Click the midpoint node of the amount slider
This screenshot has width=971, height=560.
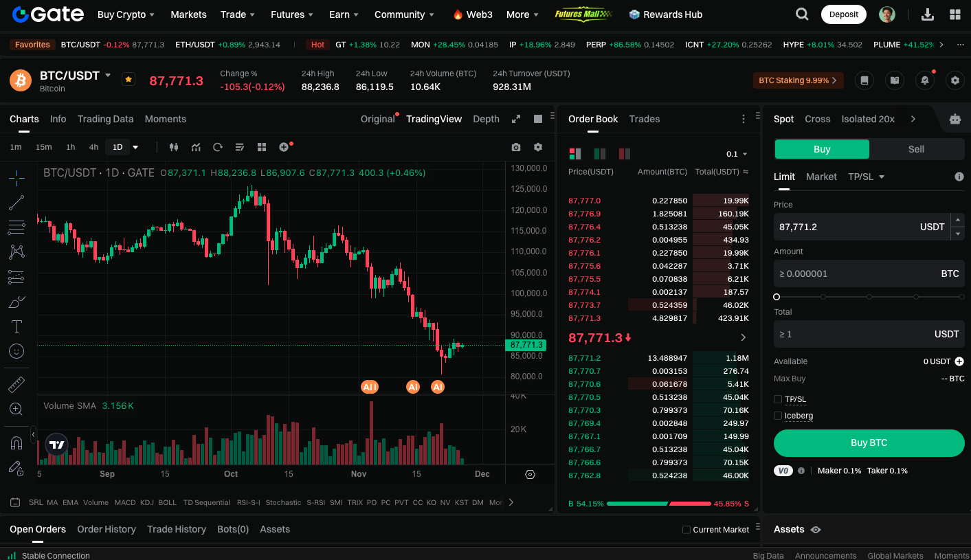click(x=869, y=297)
